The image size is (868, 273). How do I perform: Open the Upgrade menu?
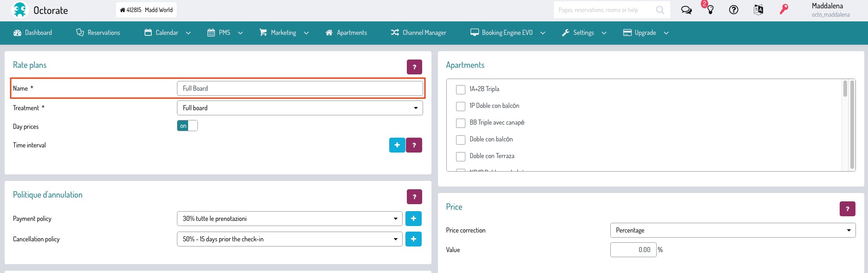tap(645, 33)
